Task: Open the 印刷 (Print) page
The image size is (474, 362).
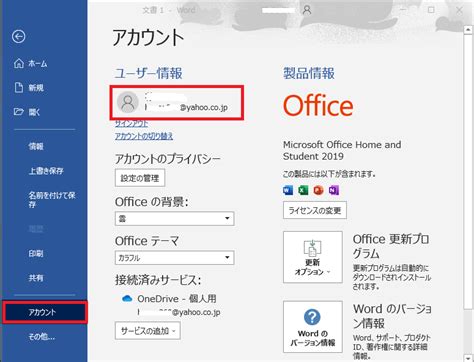Action: (36, 253)
